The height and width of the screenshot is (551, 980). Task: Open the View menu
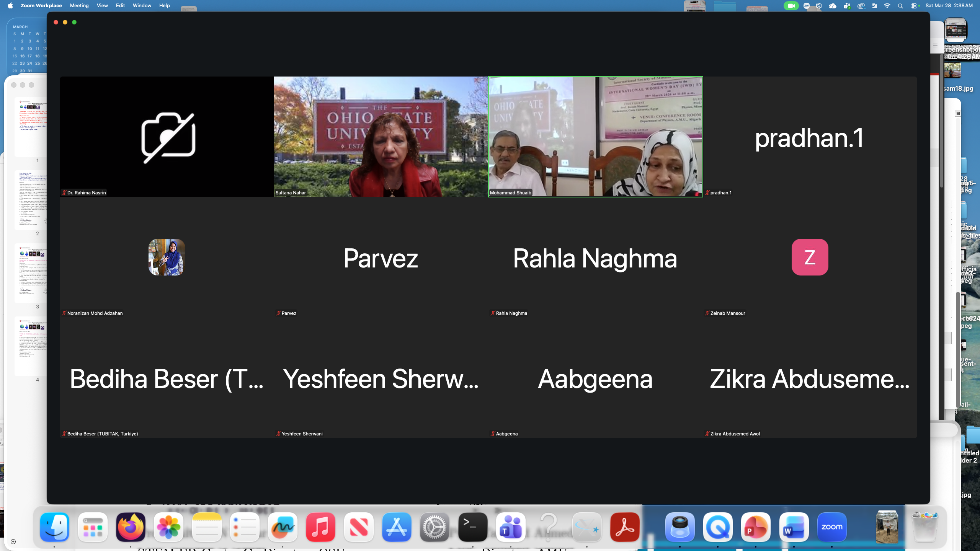[x=102, y=6]
